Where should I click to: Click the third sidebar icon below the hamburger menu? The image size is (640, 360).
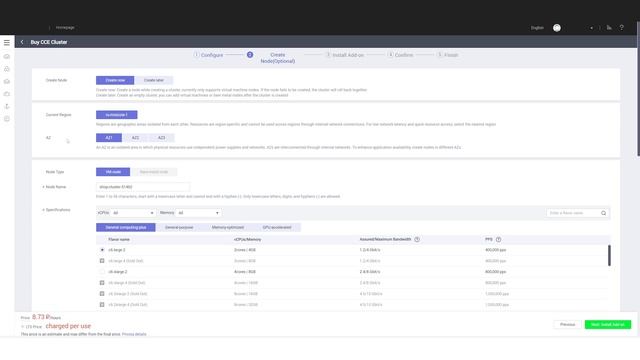(x=7, y=81)
